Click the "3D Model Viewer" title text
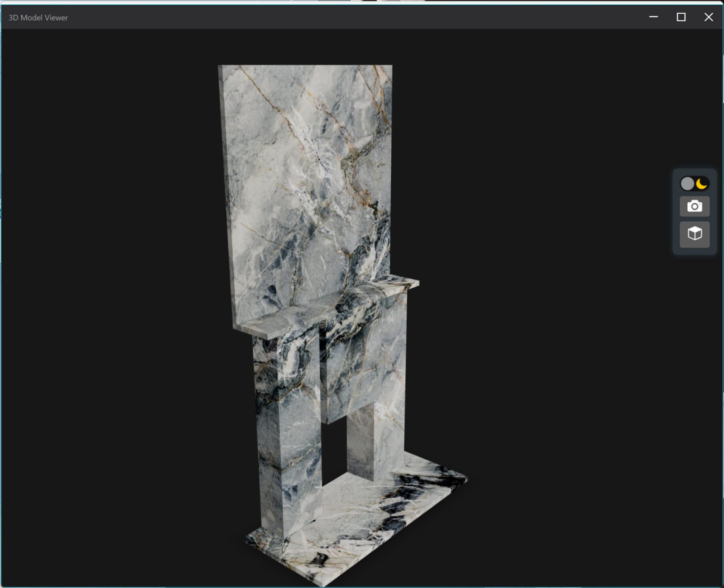Image resolution: width=724 pixels, height=588 pixels. tap(38, 17)
